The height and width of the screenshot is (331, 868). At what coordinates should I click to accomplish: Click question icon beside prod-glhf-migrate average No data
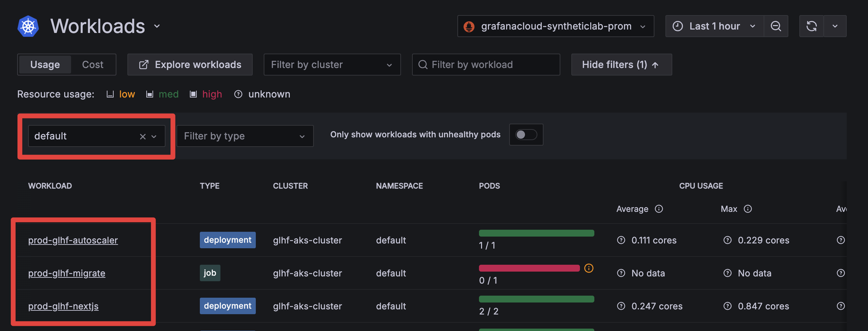[x=621, y=273]
